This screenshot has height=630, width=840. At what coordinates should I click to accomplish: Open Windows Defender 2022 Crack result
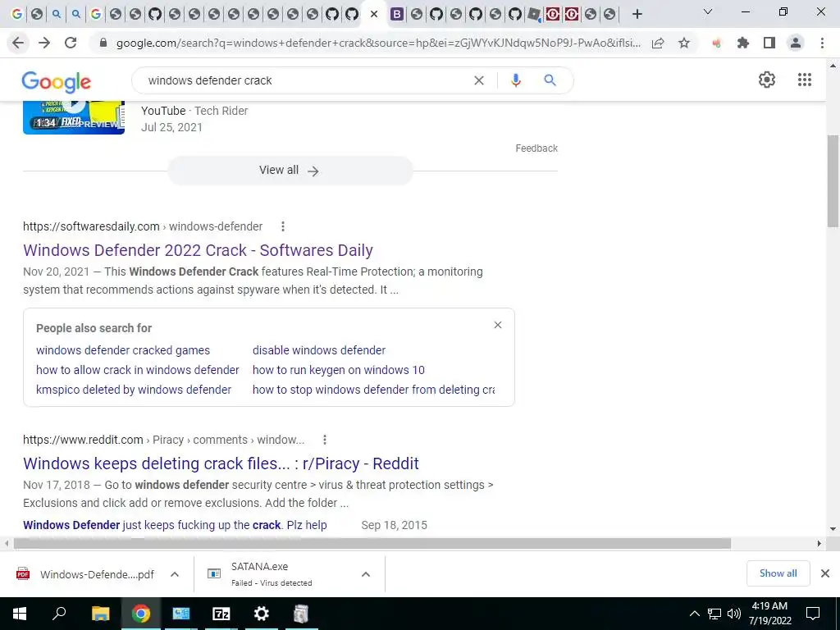tap(198, 250)
